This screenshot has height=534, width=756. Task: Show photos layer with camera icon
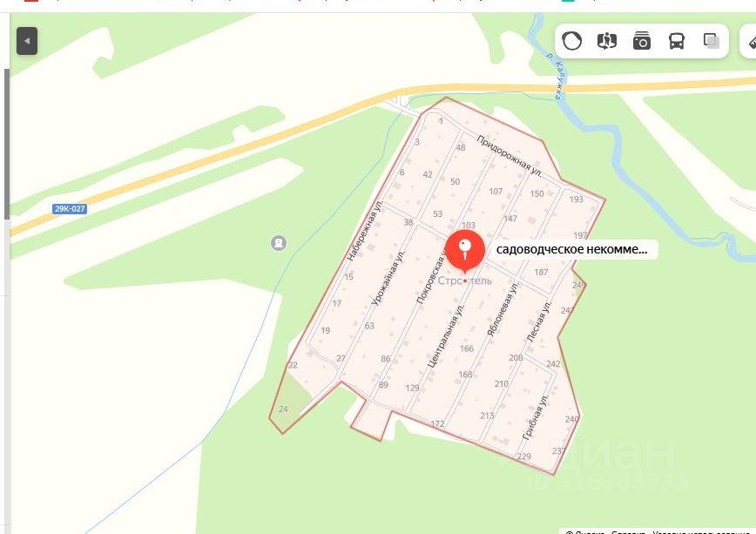click(641, 41)
